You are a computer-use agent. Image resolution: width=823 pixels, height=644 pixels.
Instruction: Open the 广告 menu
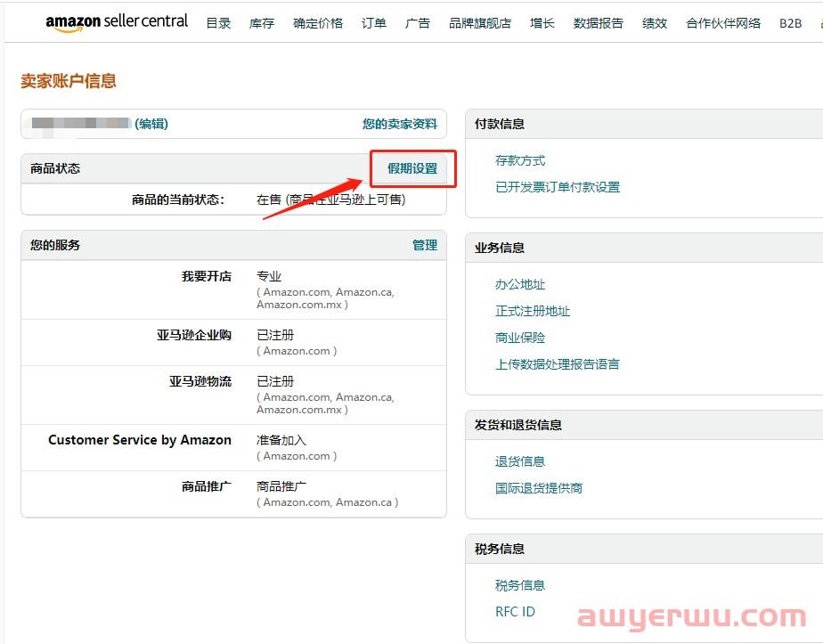point(417,23)
